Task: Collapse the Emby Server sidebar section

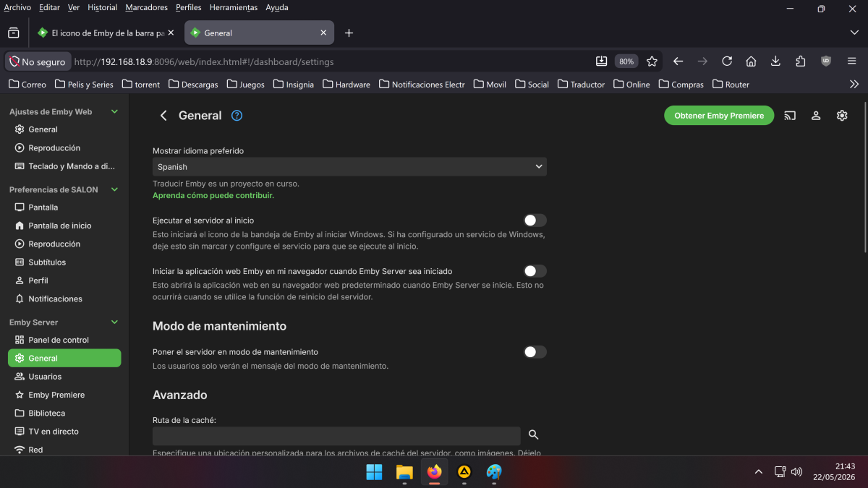Action: (114, 322)
